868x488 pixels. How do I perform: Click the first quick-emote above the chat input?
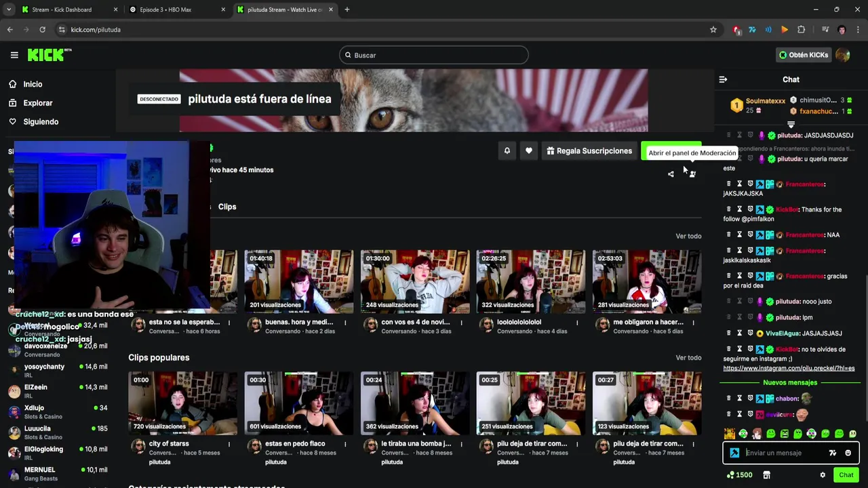pyautogui.click(x=729, y=434)
